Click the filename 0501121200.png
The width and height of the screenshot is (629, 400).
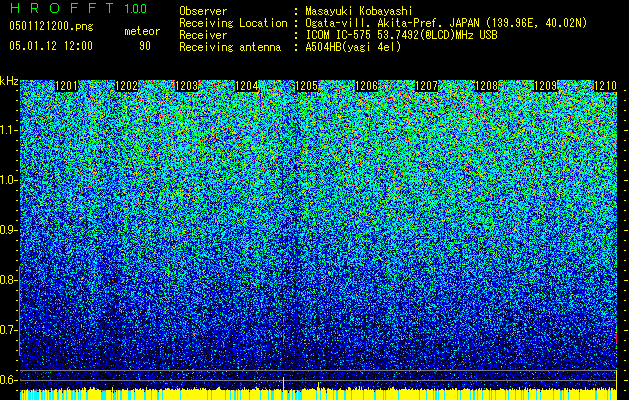tap(51, 27)
